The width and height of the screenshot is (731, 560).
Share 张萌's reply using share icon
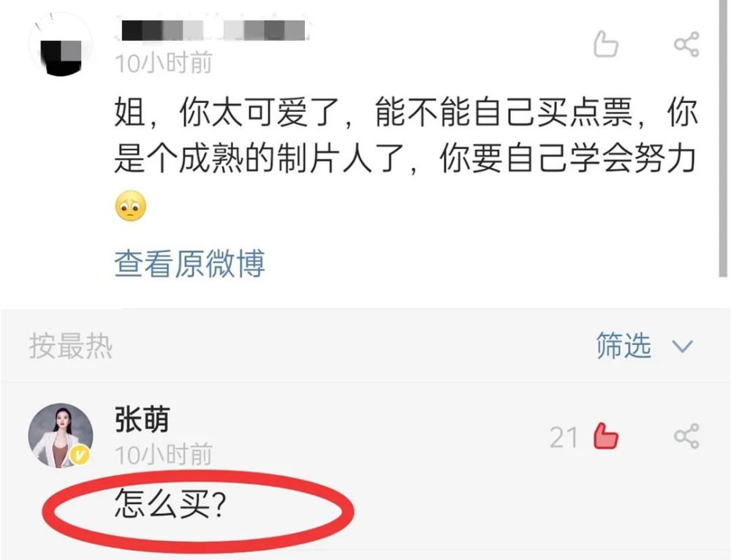686,436
